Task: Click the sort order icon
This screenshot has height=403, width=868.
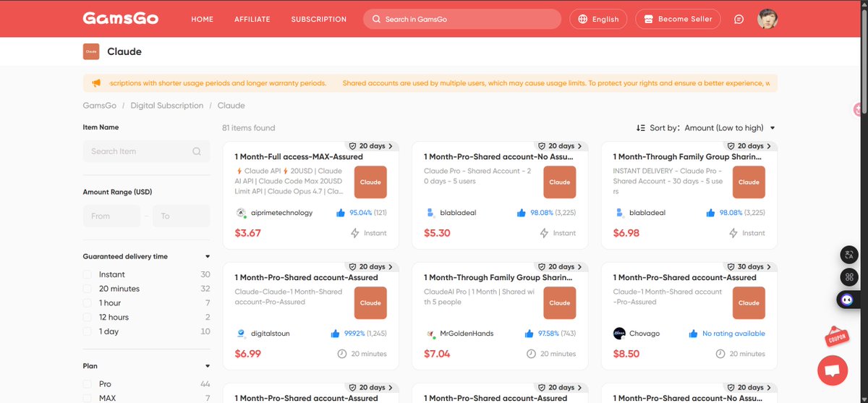Action: click(x=640, y=128)
